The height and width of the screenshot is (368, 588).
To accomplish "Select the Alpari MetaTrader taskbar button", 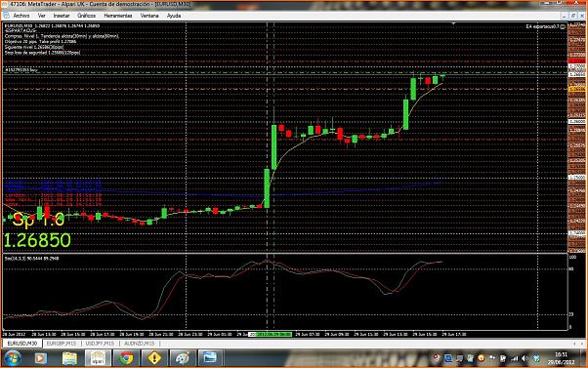I will tap(98, 358).
